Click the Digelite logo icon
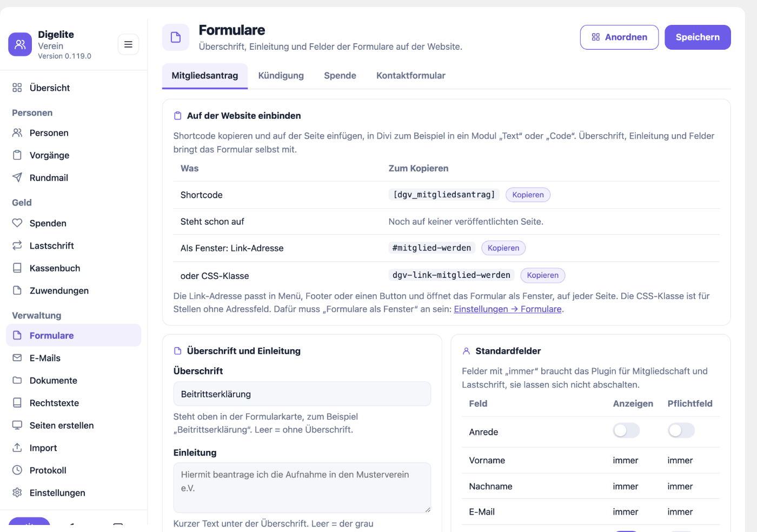The image size is (757, 532). pos(20,44)
